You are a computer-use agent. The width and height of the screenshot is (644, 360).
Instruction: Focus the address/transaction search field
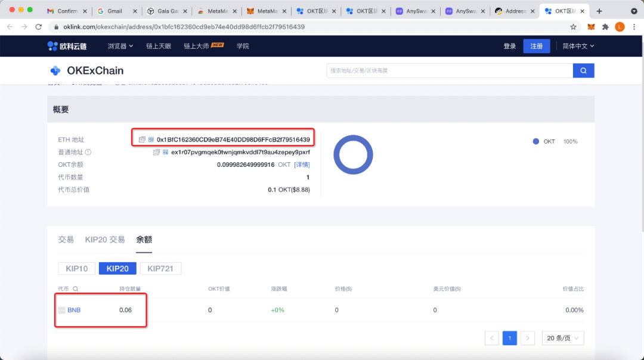point(450,70)
